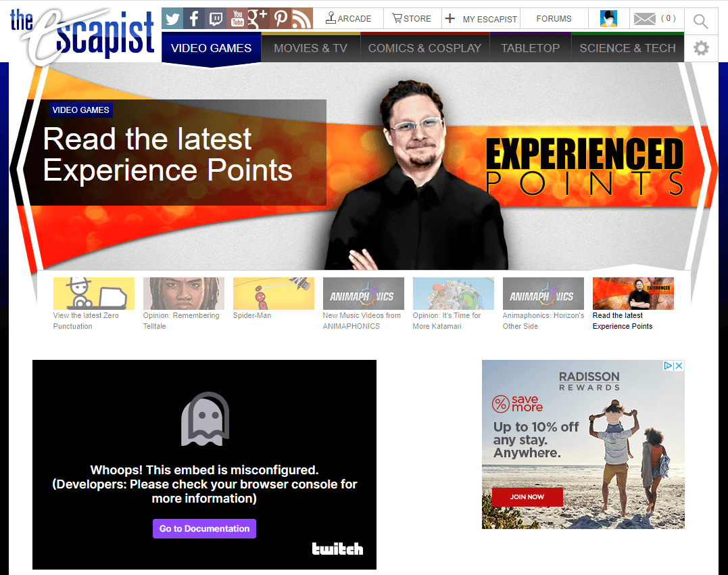728x575 pixels.
Task: Open the RSS feed icon
Action: (x=301, y=18)
